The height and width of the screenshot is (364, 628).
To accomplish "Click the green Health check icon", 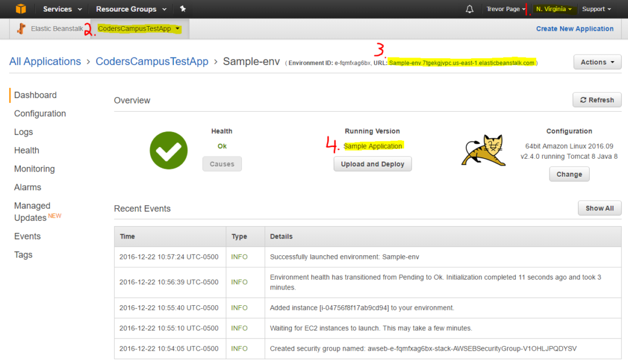I will [x=169, y=150].
